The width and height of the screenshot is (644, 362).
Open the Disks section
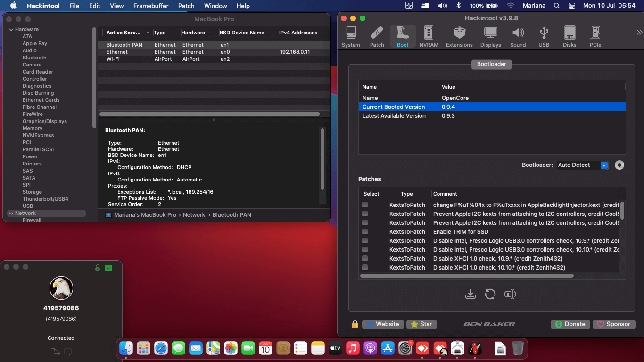(x=570, y=37)
